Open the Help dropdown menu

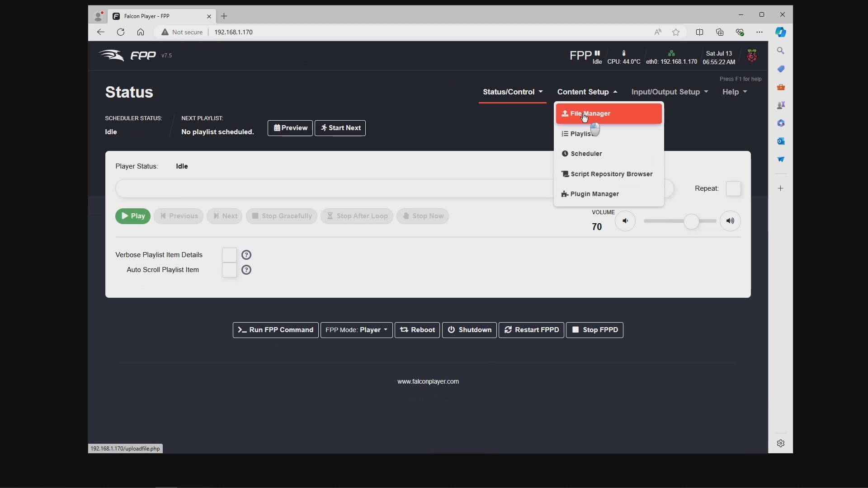point(734,92)
